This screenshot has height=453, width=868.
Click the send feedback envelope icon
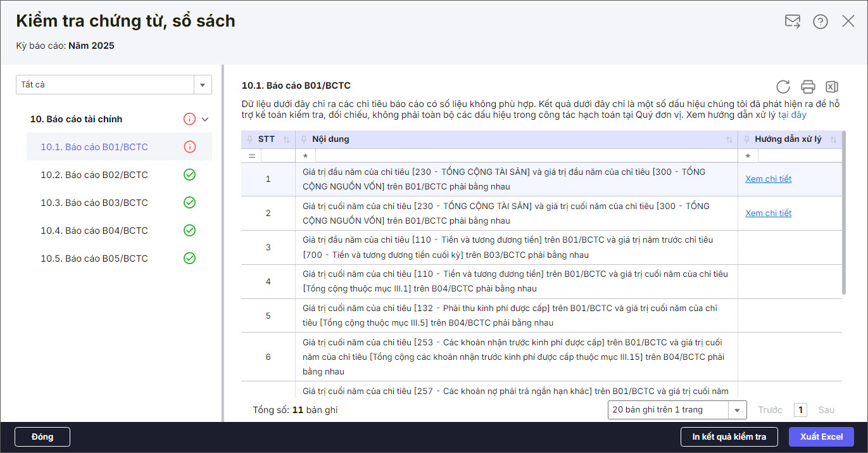click(x=792, y=22)
